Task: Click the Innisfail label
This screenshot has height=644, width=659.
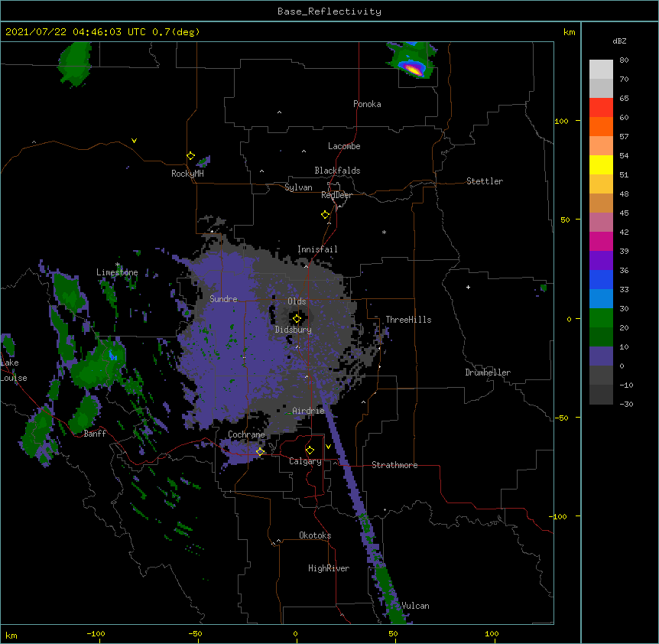Action: [317, 249]
